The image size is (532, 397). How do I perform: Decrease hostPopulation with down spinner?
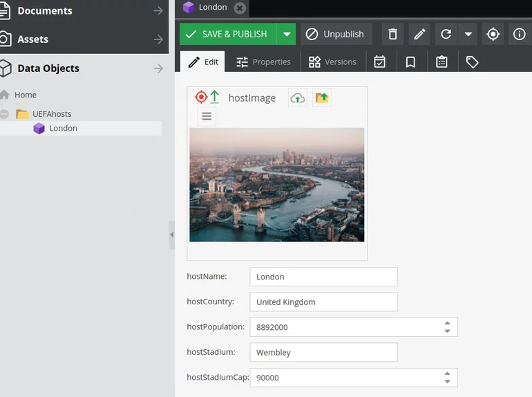447,331
